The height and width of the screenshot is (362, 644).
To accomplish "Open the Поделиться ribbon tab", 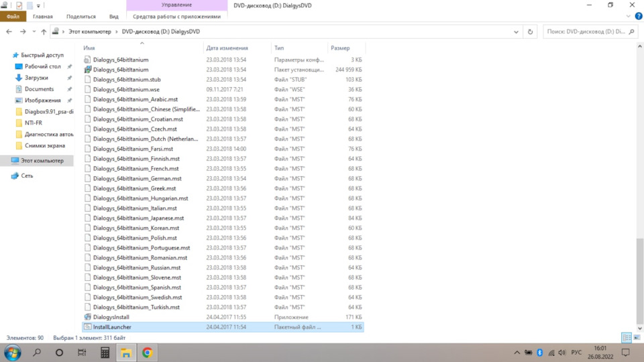I will pos(81,16).
